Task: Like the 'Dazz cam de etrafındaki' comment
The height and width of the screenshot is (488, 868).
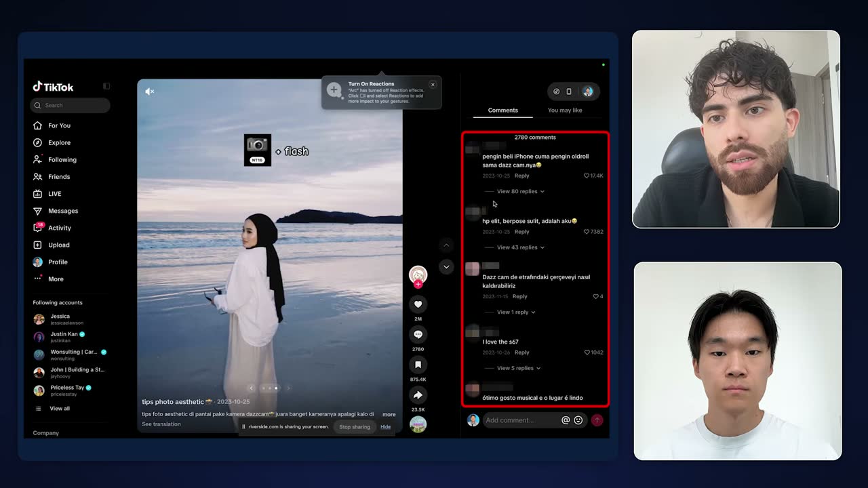Action: click(597, 296)
